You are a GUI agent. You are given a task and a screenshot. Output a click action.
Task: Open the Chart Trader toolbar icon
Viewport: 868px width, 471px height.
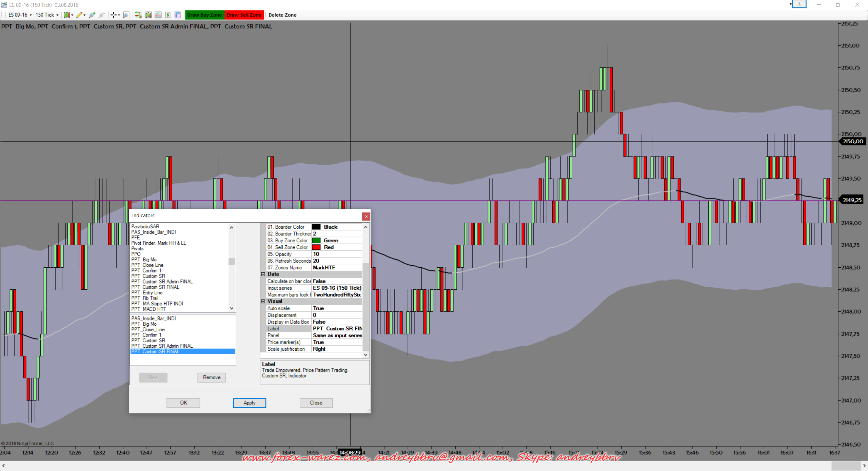138,15
